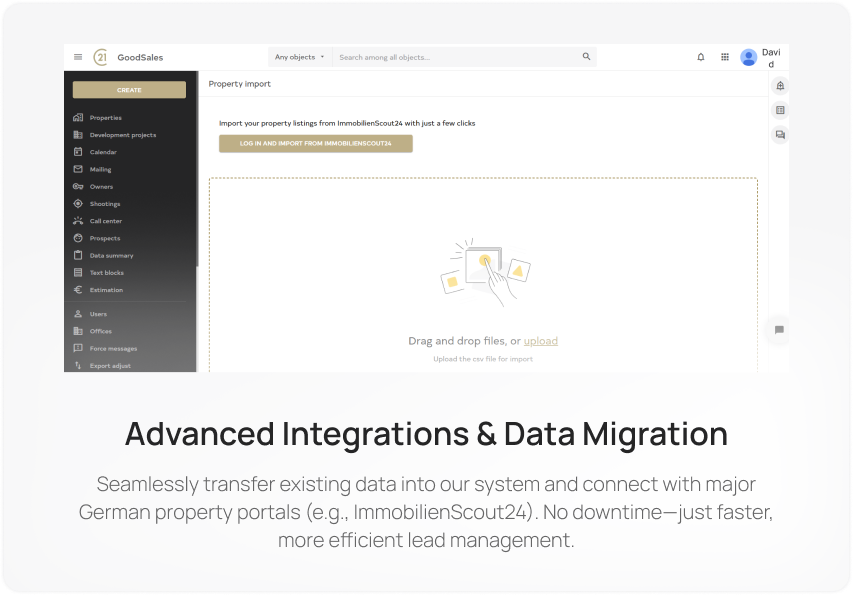Open the hamburger menu icon
Screen dimensions: 853x595
click(x=78, y=57)
